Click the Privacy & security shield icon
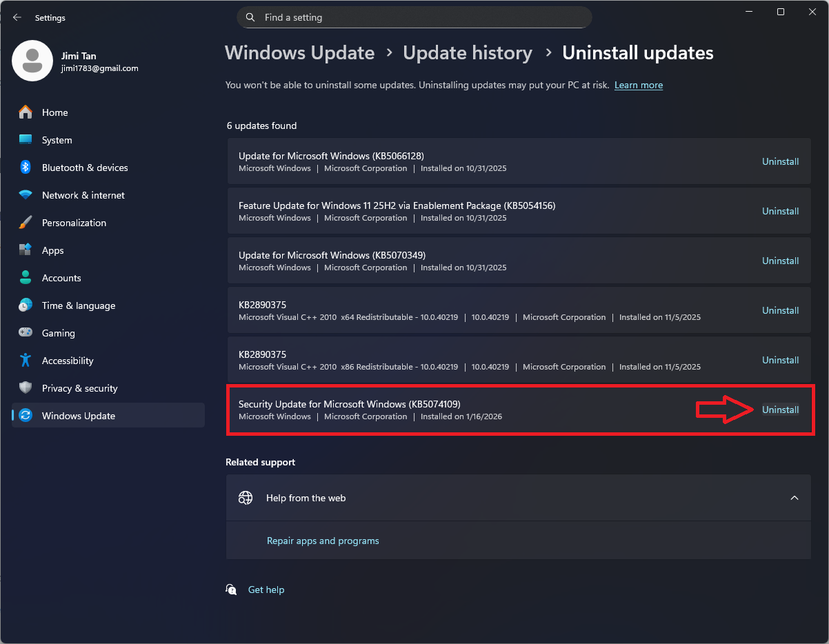 click(x=26, y=388)
